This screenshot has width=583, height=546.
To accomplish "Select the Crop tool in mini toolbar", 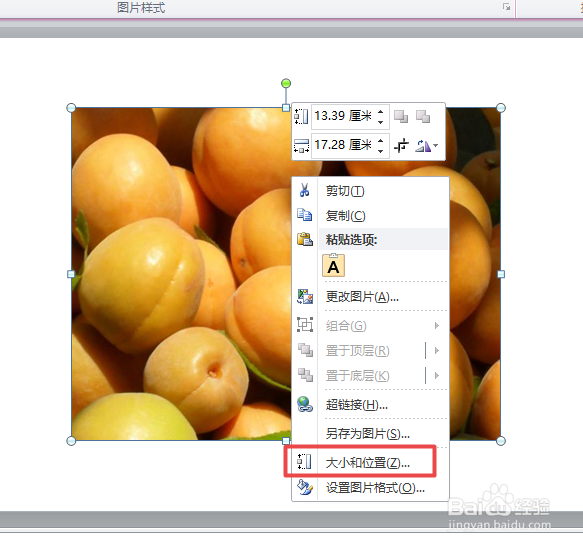I will point(401,145).
